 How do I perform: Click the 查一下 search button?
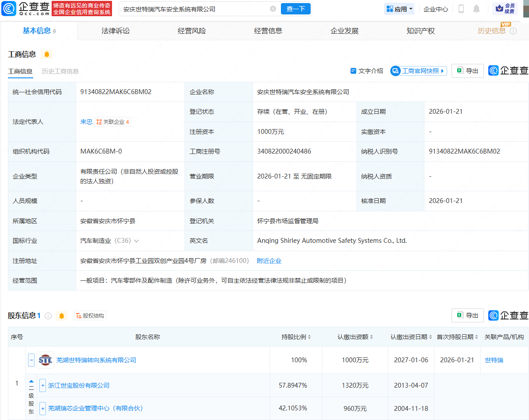pos(295,9)
